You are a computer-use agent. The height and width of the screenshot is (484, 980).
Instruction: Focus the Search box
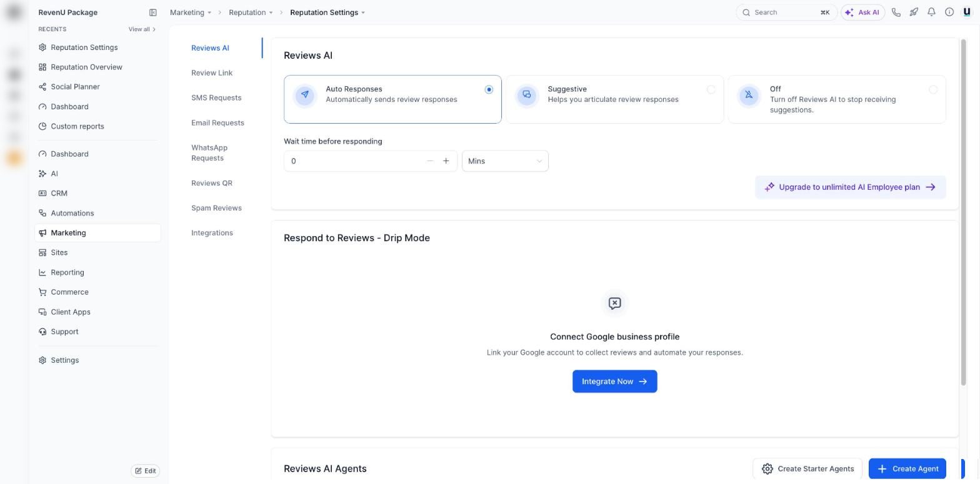pos(786,12)
